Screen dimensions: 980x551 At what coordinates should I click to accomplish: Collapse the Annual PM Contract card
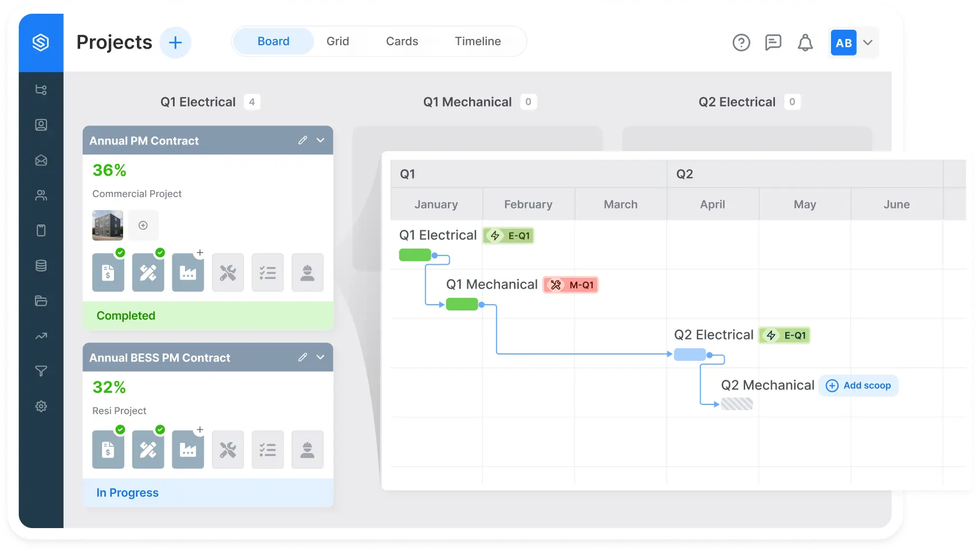(x=320, y=140)
